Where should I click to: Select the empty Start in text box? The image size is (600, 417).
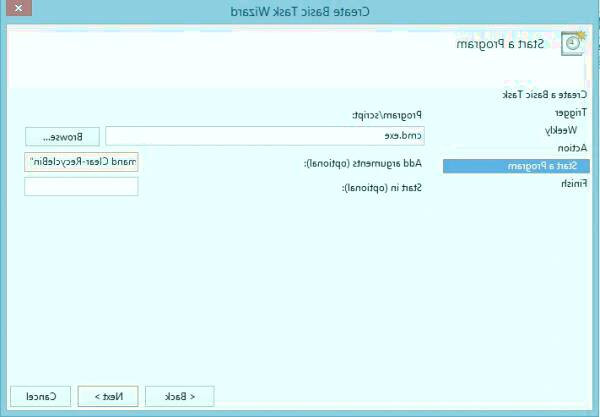click(81, 187)
